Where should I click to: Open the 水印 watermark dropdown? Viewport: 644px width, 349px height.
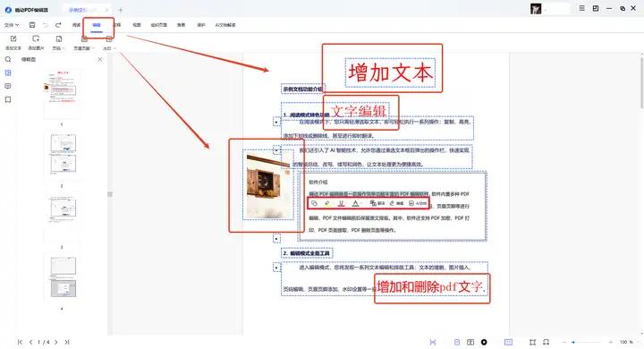(x=109, y=43)
